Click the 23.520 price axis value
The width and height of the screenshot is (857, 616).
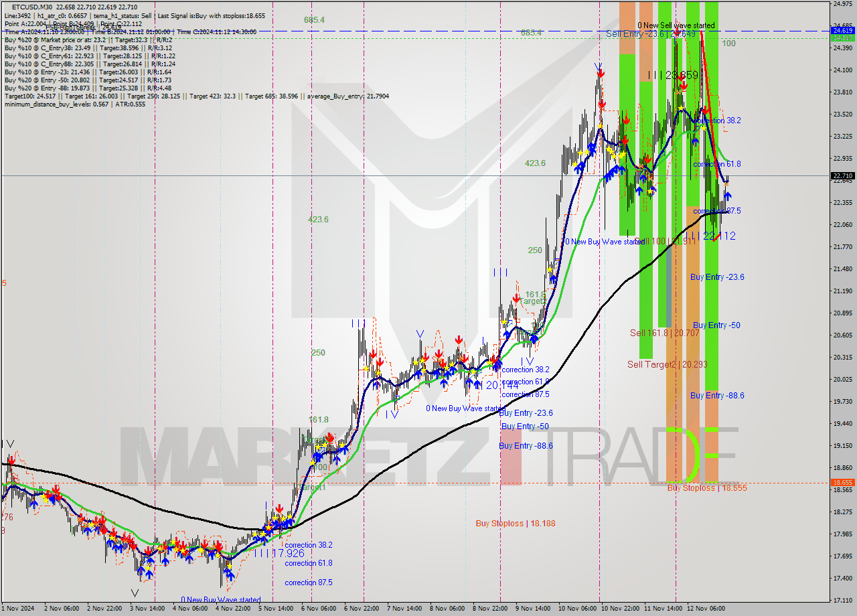pos(842,114)
